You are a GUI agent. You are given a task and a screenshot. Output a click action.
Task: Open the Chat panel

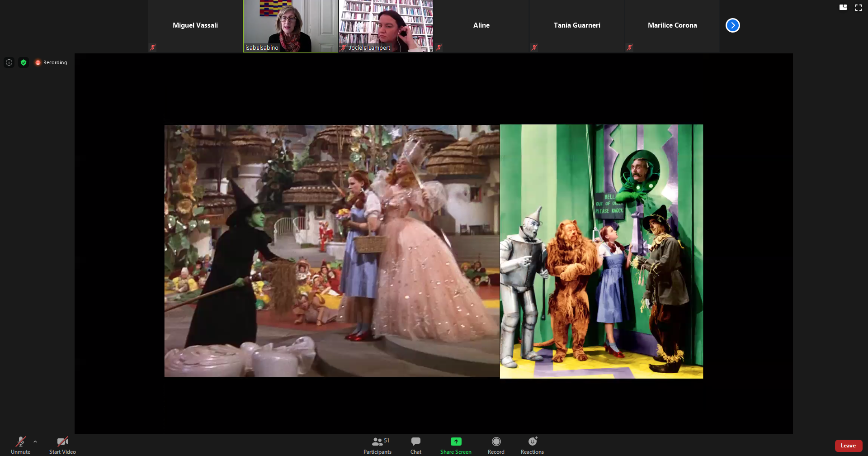[416, 445]
